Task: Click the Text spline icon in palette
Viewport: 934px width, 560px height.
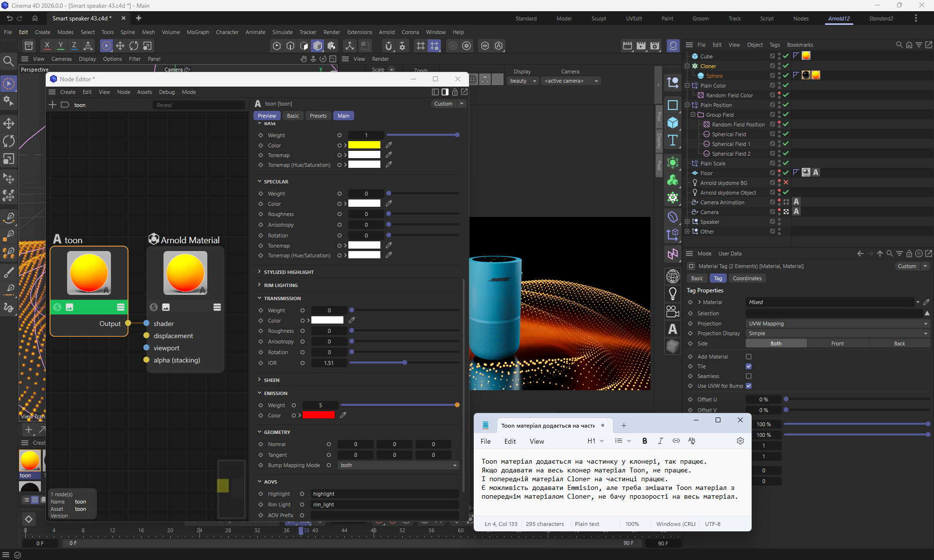Action: pyautogui.click(x=673, y=141)
